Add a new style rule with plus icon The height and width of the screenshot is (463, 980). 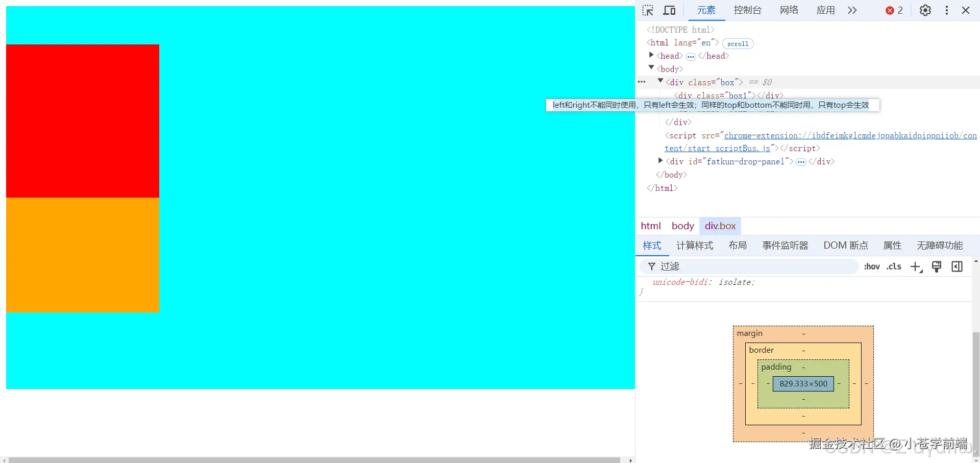tap(916, 267)
